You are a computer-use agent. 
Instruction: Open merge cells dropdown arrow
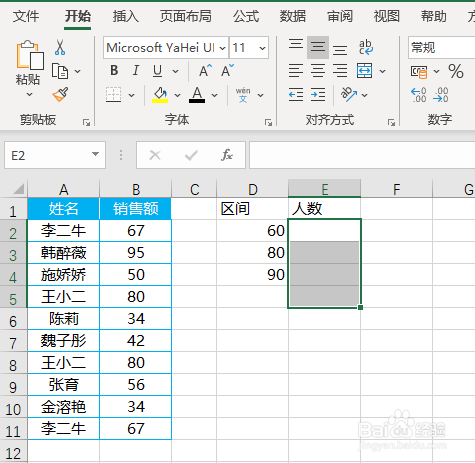382,71
